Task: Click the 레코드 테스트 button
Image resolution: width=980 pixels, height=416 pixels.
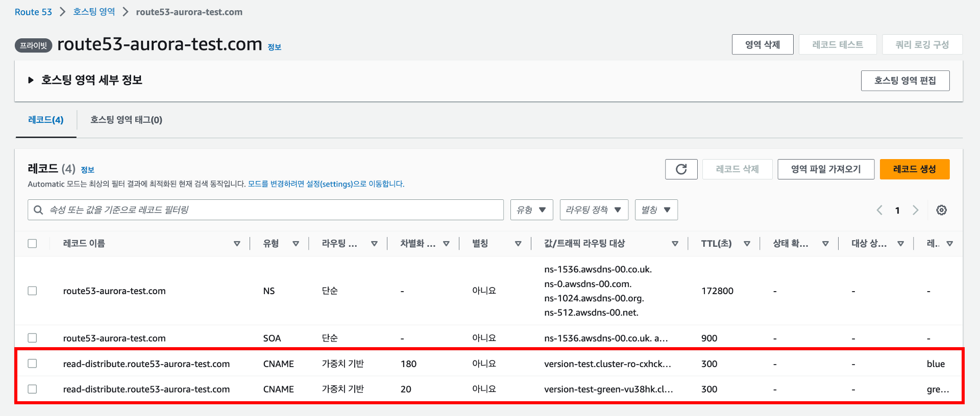Action: [838, 44]
